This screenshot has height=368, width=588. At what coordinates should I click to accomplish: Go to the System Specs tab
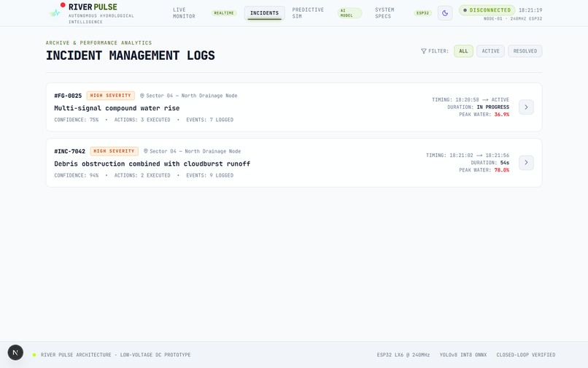point(384,13)
